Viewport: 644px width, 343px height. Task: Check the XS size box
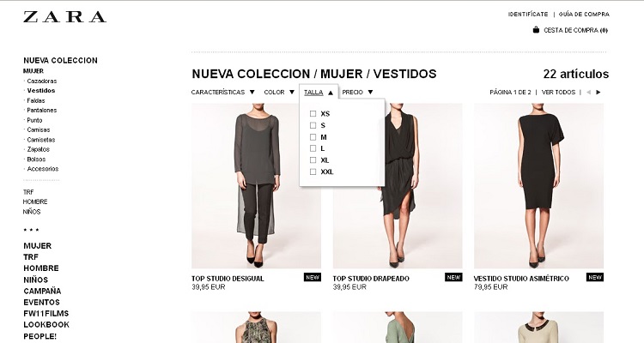coord(313,114)
